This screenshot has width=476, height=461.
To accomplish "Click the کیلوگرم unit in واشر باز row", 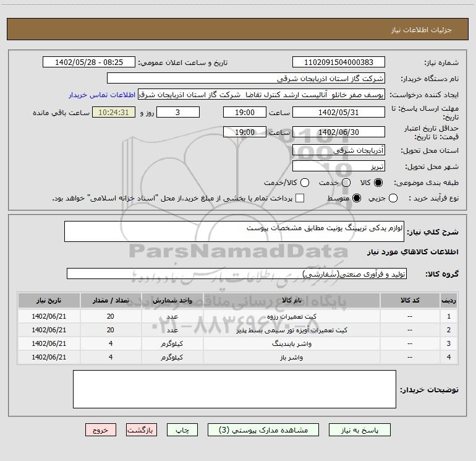I will [172, 358].
